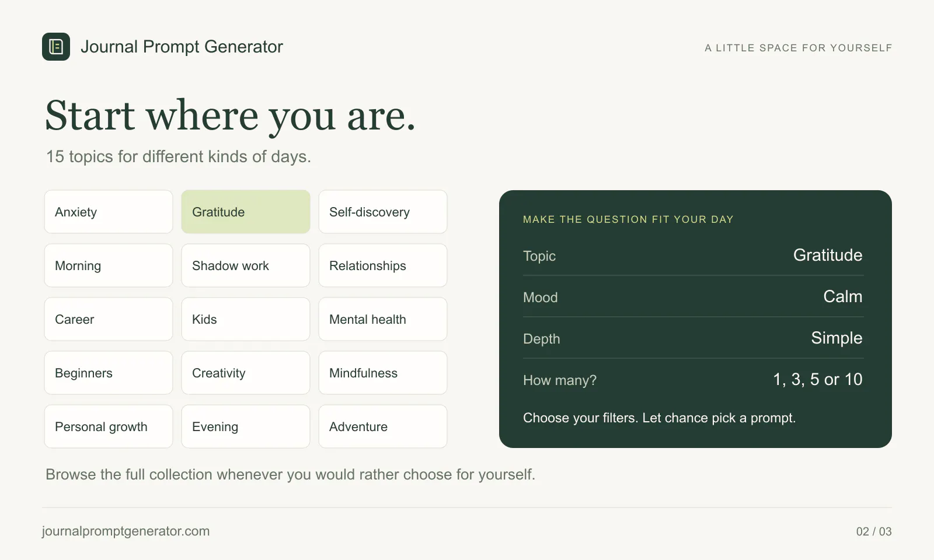
Task: Change the Topic filter value Gratitude
Action: point(828,255)
